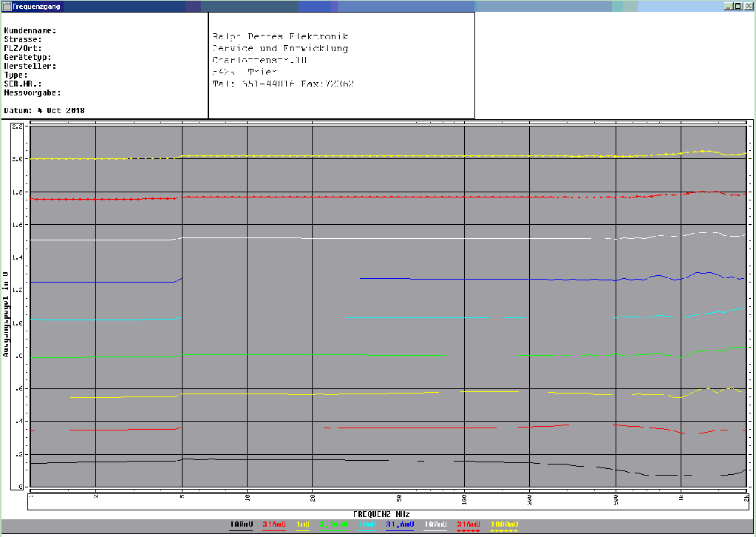Select the dotted yellow 1000mV legend entry
This screenshot has width=756, height=537.
pos(504,526)
